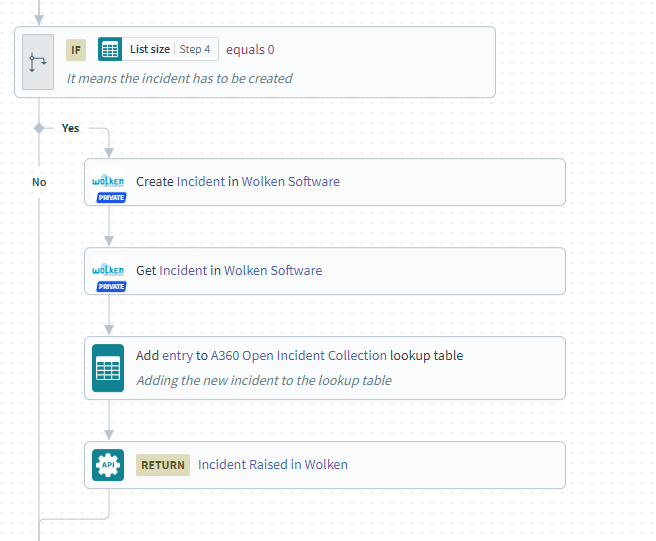656x541 pixels.
Task: Click 'Incident' link in Get Incident step
Action: tap(183, 271)
